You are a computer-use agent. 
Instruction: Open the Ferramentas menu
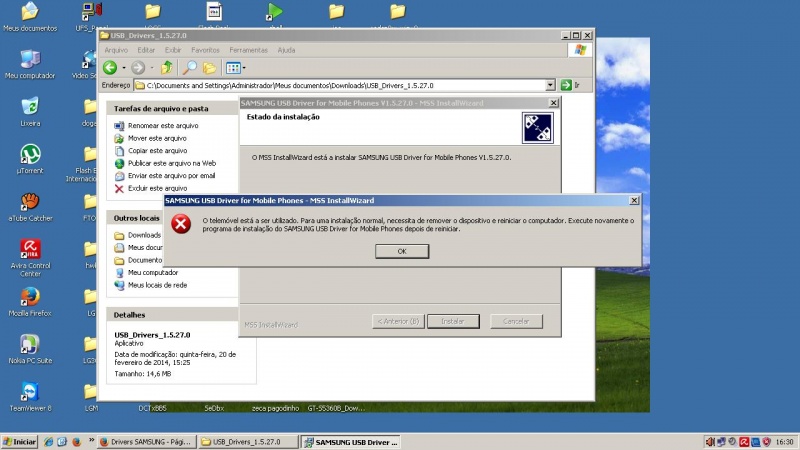pyautogui.click(x=248, y=50)
